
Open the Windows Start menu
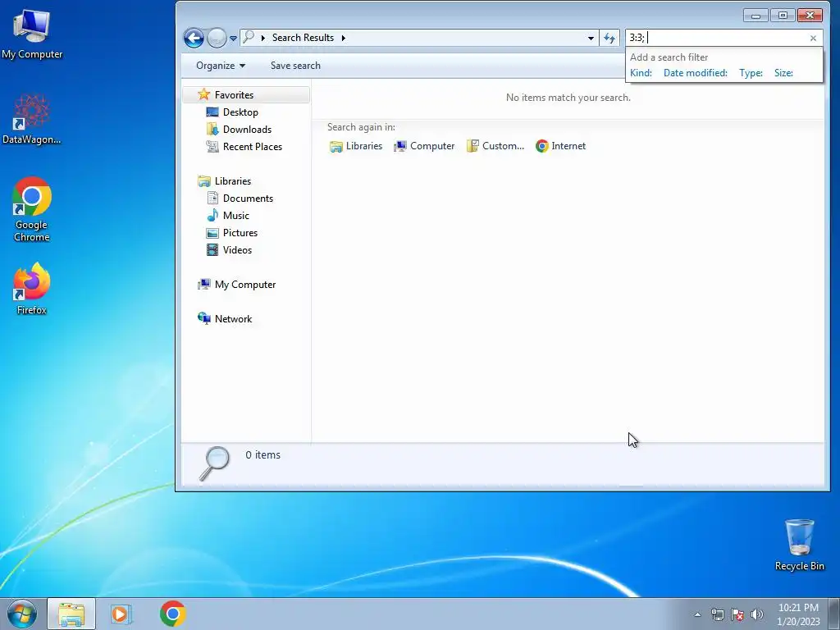coord(22,614)
